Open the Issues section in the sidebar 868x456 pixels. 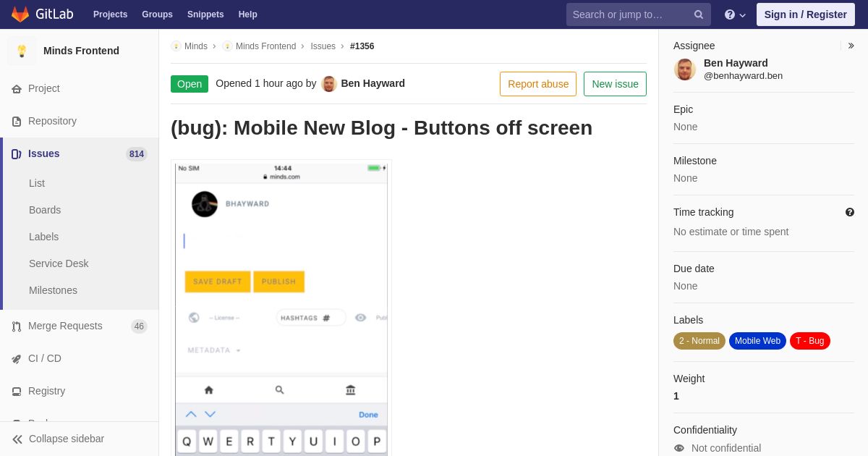pyautogui.click(x=44, y=153)
